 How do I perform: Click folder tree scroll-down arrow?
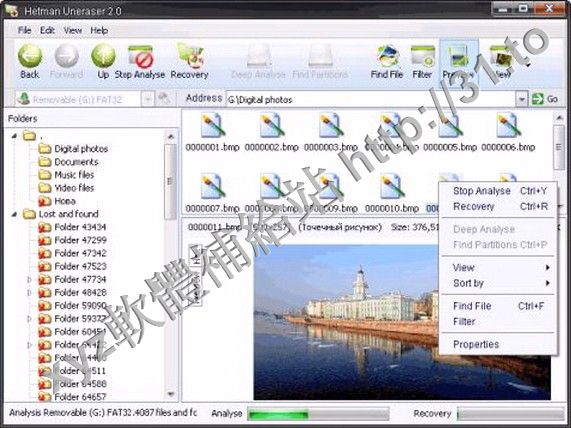point(170,394)
